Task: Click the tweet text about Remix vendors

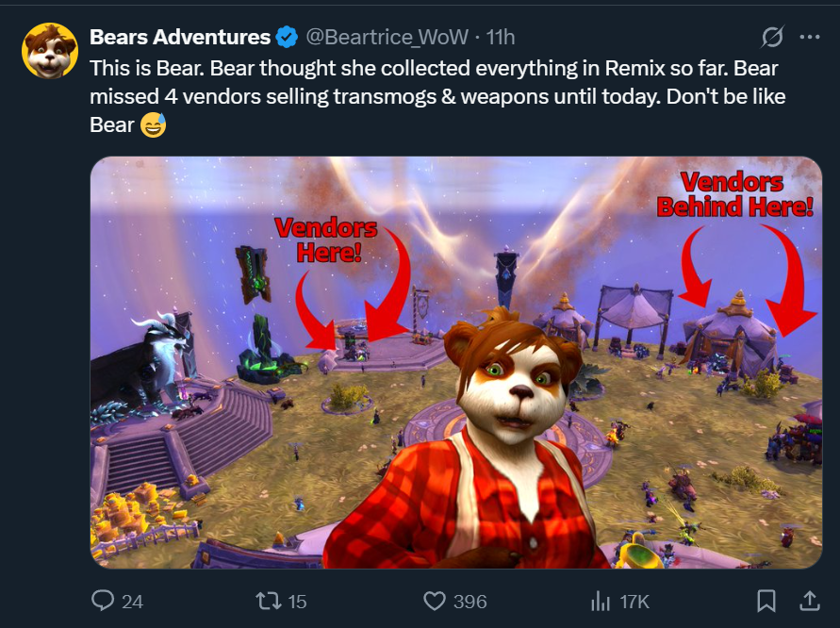Action: [437, 96]
